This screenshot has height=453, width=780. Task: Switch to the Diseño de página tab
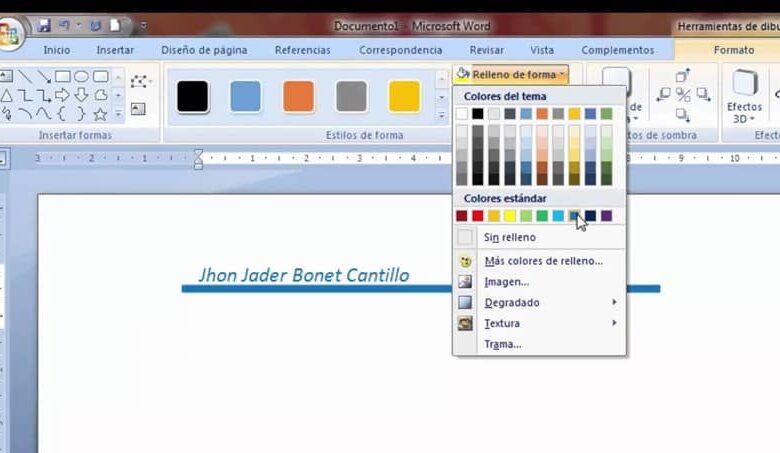204,50
